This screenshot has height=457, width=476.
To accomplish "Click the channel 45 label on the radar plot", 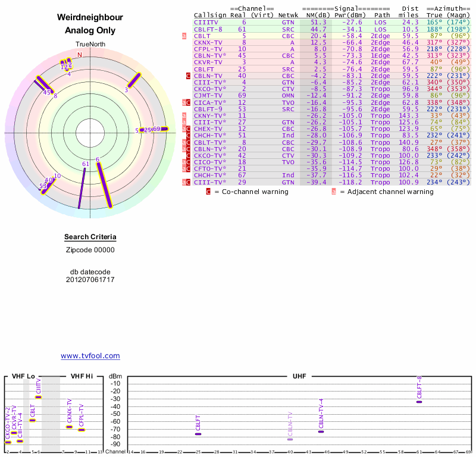I will click(x=47, y=92).
